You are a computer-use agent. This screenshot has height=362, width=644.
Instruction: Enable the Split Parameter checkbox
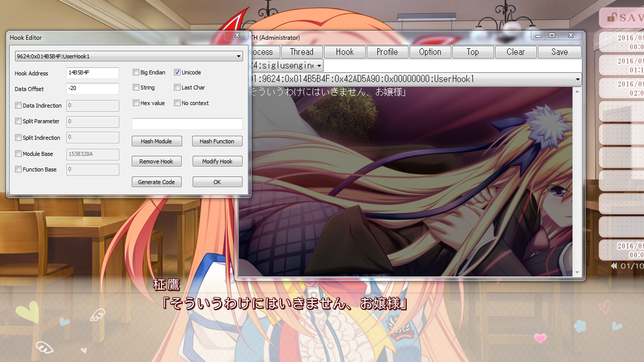[19, 121]
